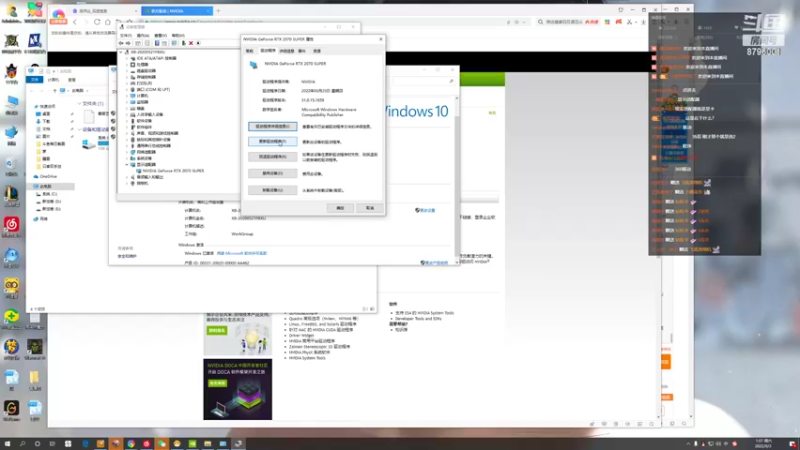Expand the Sound, video and game controllers node
The height and width of the screenshot is (450, 800).
[x=127, y=133]
